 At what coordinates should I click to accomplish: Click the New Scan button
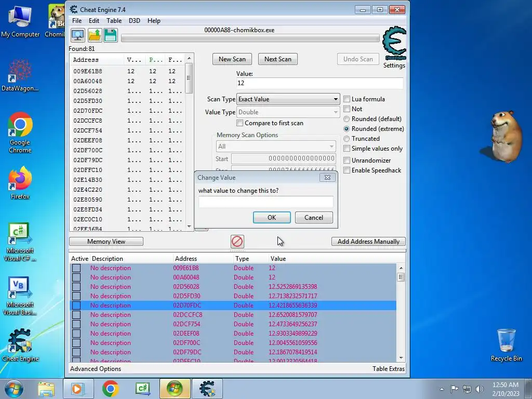click(232, 59)
